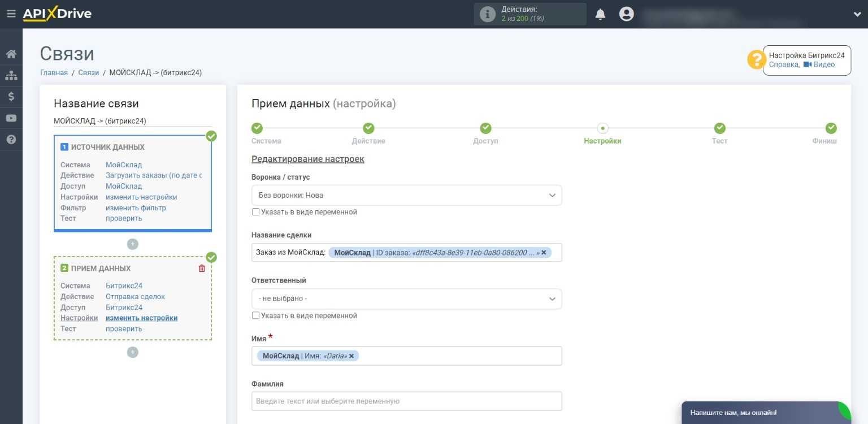Viewport: 868px width, 424px height.
Task: Go to home via sidebar icon
Action: [x=11, y=54]
